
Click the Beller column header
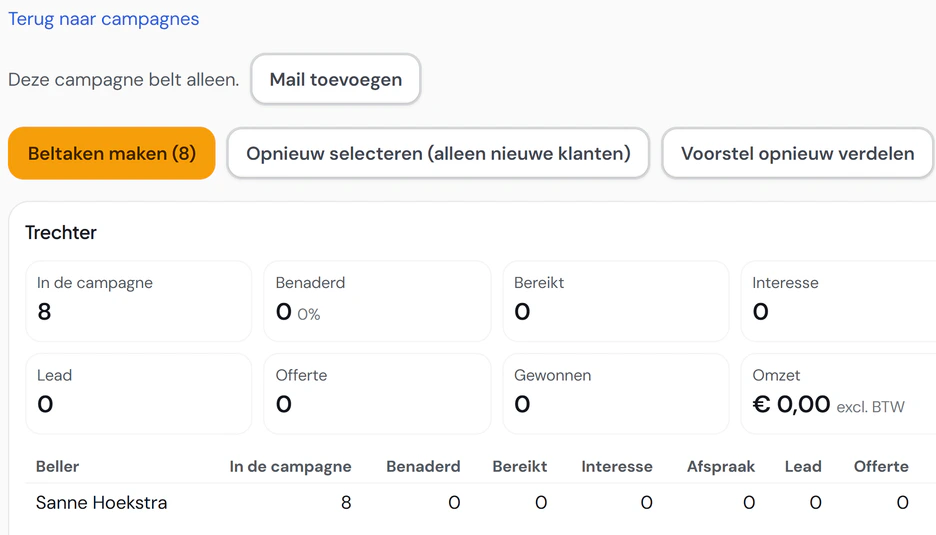(x=57, y=466)
